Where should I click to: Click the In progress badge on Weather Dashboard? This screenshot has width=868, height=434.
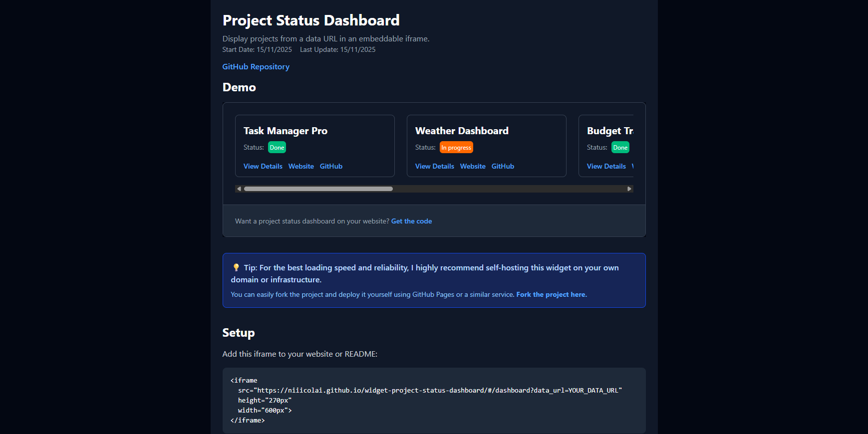click(456, 147)
